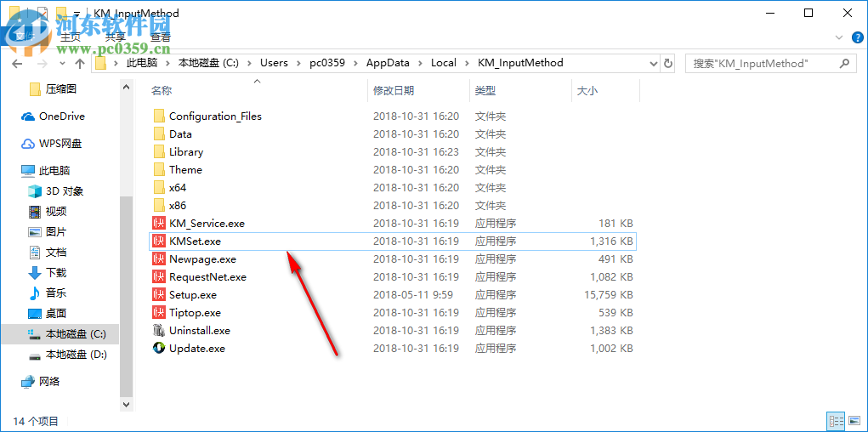Click the search magnifier icon

pyautogui.click(x=844, y=63)
